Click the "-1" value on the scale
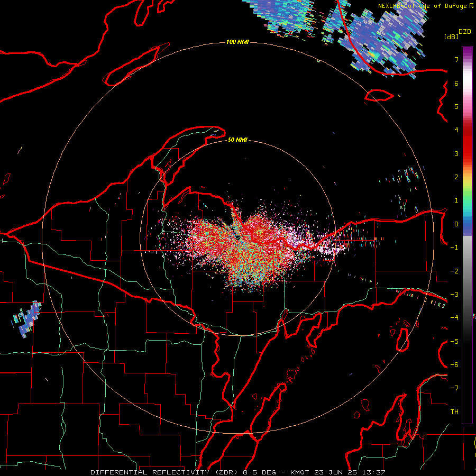This screenshot has width=476, height=476. (454, 248)
